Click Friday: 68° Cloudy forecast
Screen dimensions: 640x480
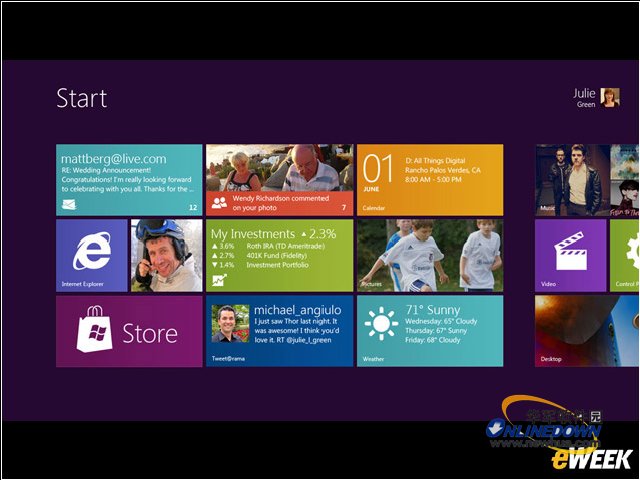click(433, 340)
